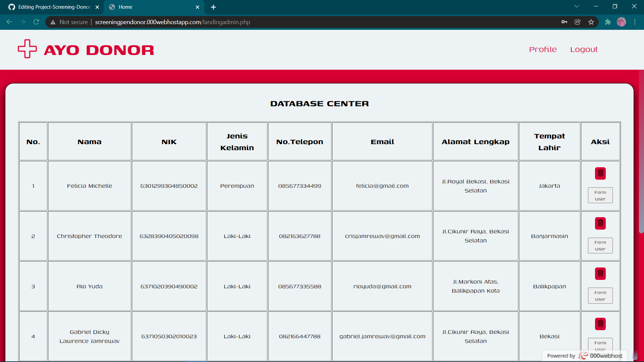Close the Editing Project-Screening-Donor tab
The height and width of the screenshot is (362, 644).
tap(97, 7)
